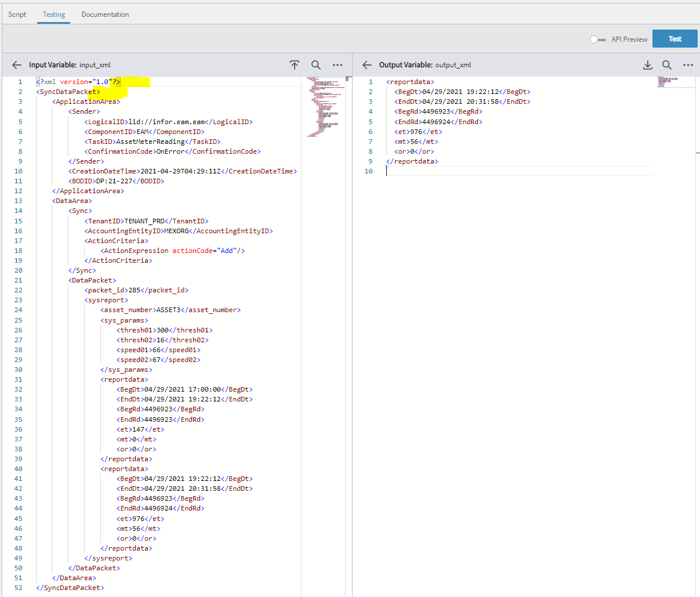
Task: Click output mt 56 on line 7
Action: point(416,142)
